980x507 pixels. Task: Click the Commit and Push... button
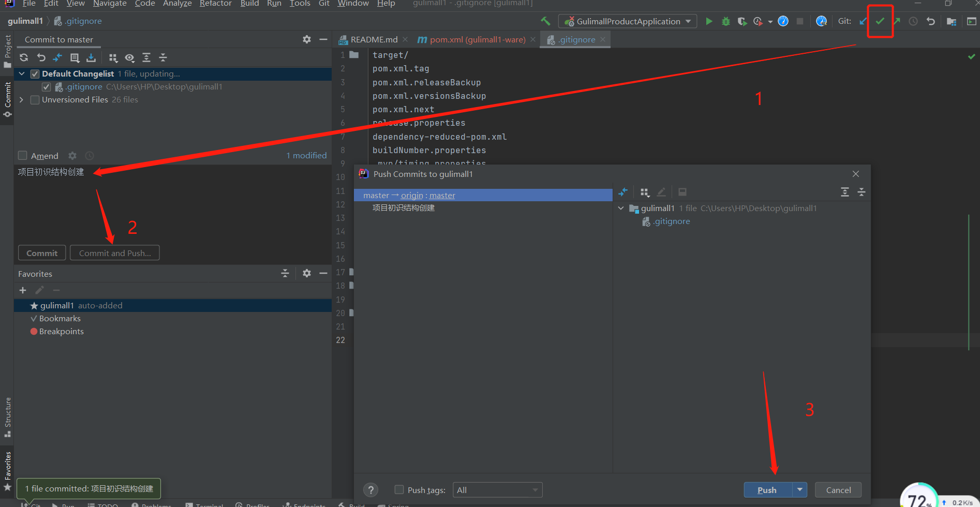tap(115, 253)
